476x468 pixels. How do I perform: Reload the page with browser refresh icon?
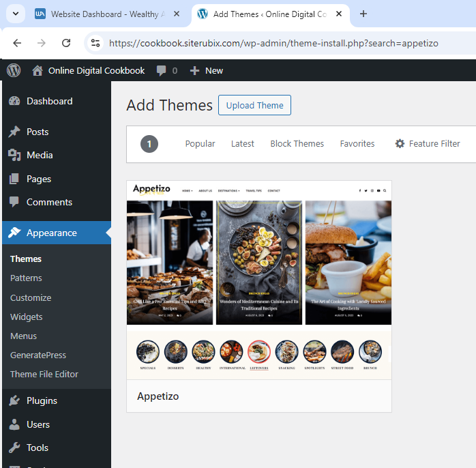point(66,43)
